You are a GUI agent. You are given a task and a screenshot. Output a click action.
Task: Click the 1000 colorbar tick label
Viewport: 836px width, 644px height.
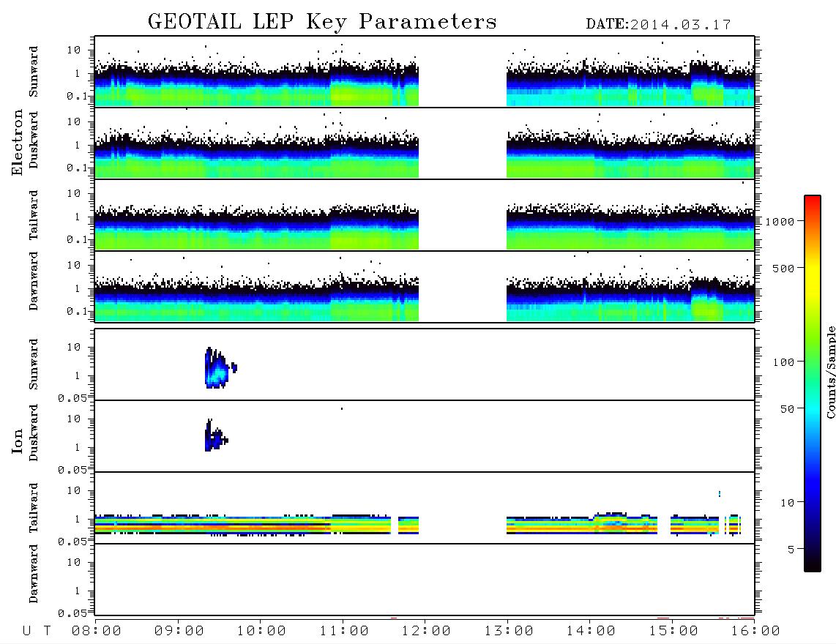(x=780, y=222)
